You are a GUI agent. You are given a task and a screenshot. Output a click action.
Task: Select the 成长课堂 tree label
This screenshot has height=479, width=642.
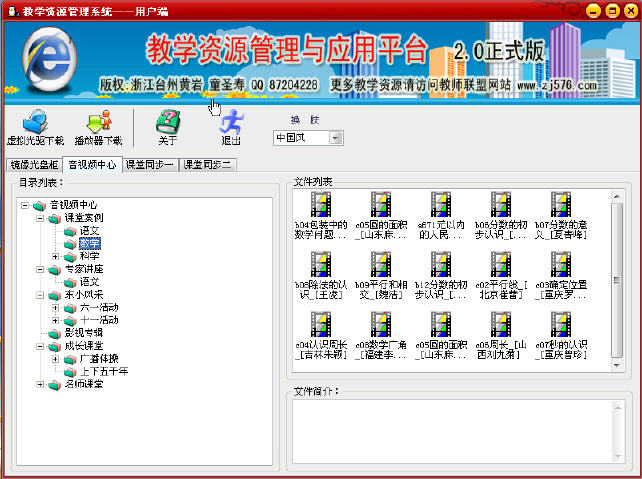[84, 346]
